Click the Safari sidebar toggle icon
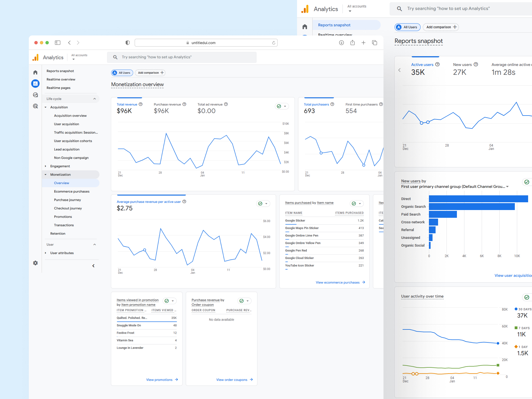Viewport: 532px width, 399px height. tap(58, 43)
